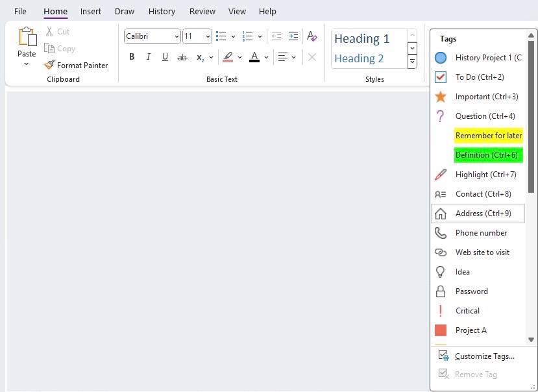
Task: Increase indent position
Action: [x=293, y=36]
